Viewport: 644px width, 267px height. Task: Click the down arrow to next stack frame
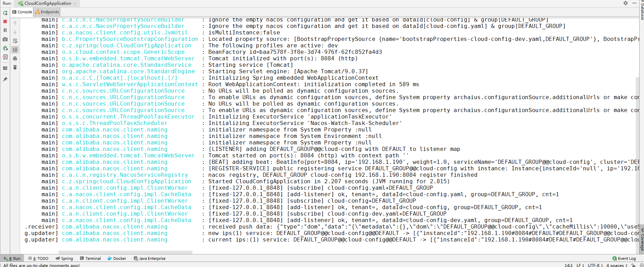(15, 32)
